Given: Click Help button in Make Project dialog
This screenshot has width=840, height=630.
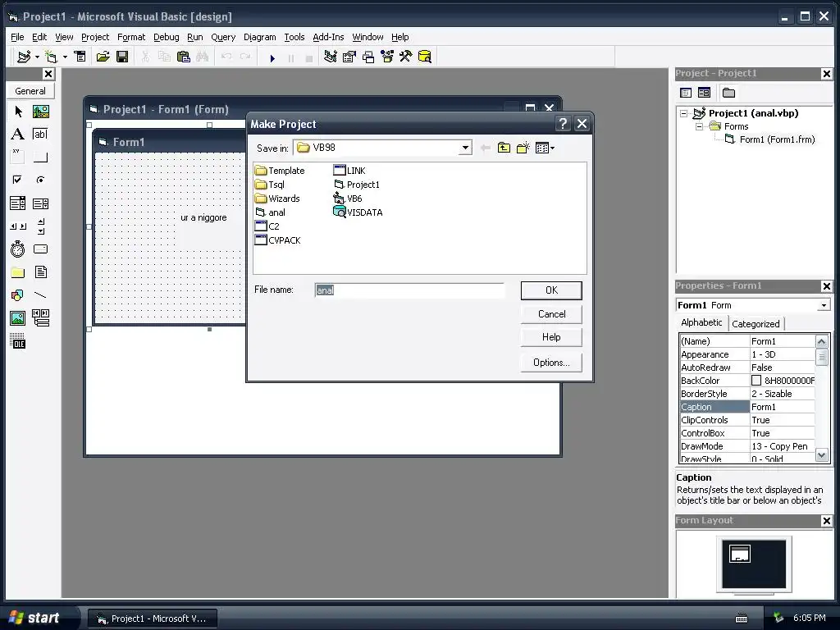Looking at the screenshot, I should point(551,337).
